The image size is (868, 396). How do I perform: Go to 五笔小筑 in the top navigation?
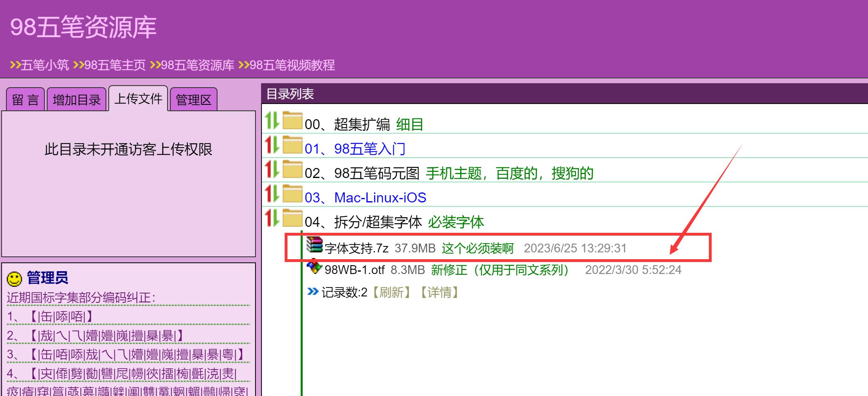44,65
